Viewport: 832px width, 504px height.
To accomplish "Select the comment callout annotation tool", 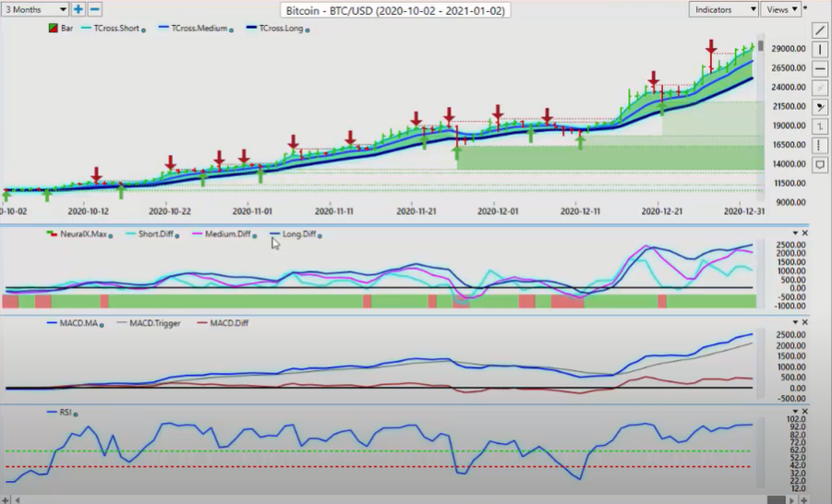I will tap(820, 165).
